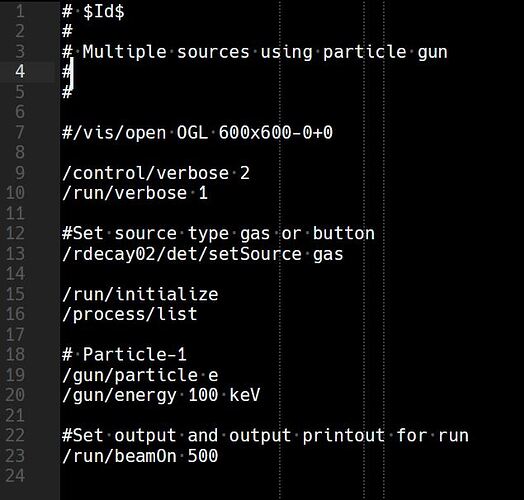Screen dimensions: 524x500
Task: Click the '/process/list' command line
Action: click(x=130, y=314)
